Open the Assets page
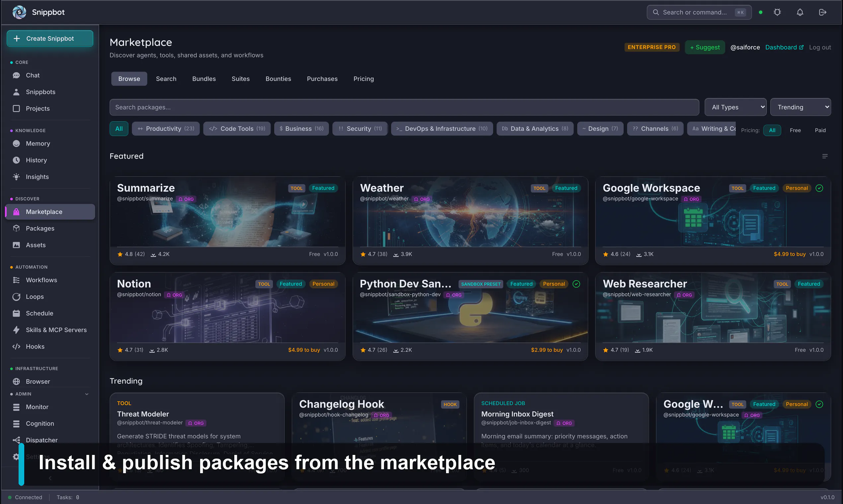The image size is (843, 504). (50, 245)
